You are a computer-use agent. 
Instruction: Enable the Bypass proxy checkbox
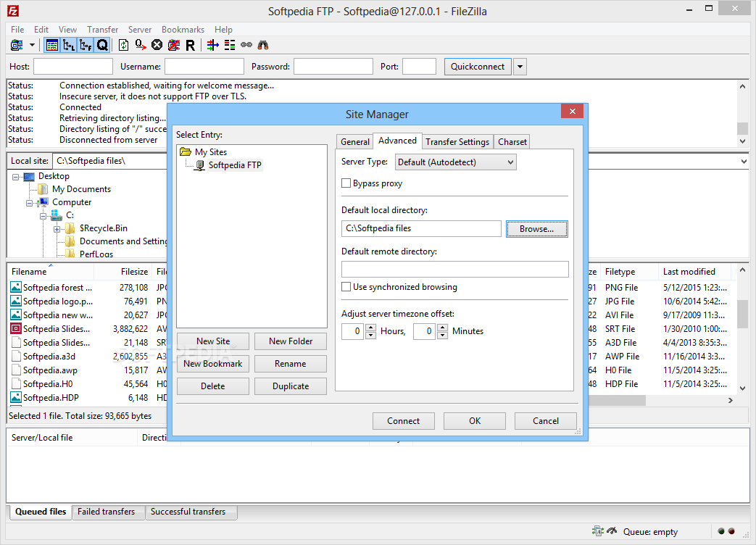pos(346,183)
